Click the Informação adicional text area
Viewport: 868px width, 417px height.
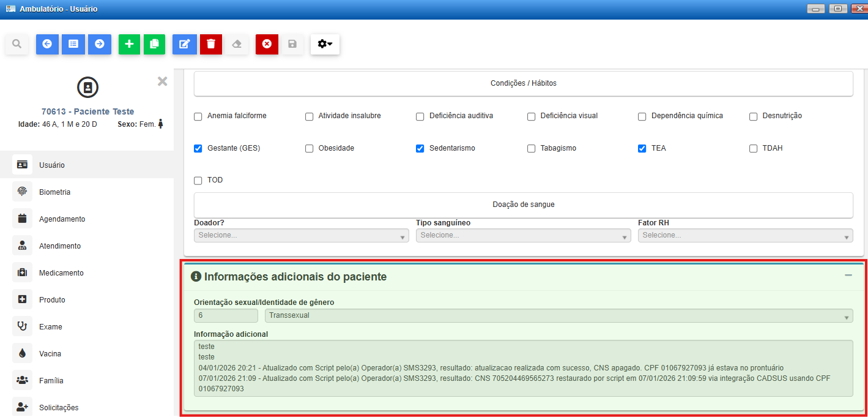524,368
